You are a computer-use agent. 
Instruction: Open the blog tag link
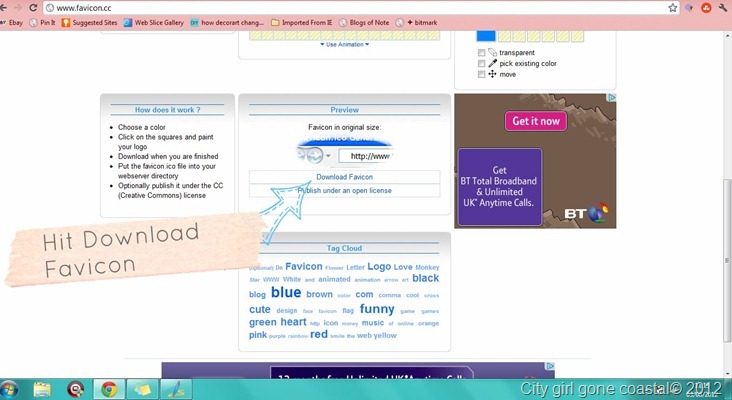tap(257, 295)
